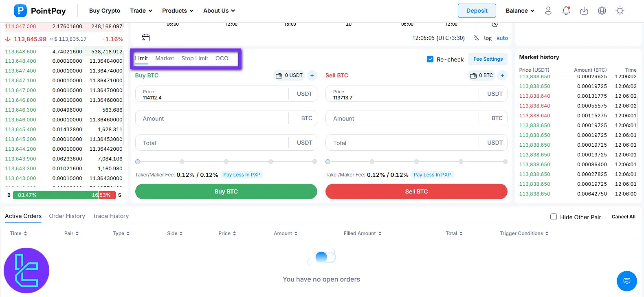The height and width of the screenshot is (297, 644).
Task: Click the Buy BTC percentage slider handle
Action: (138, 162)
